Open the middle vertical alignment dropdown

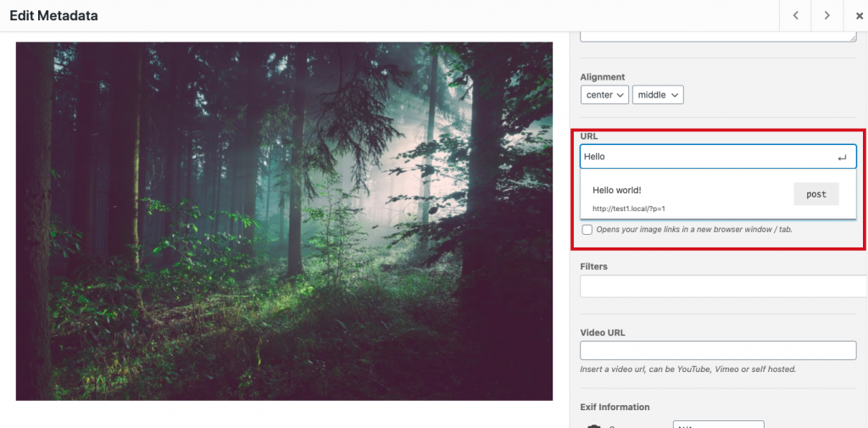pos(658,95)
